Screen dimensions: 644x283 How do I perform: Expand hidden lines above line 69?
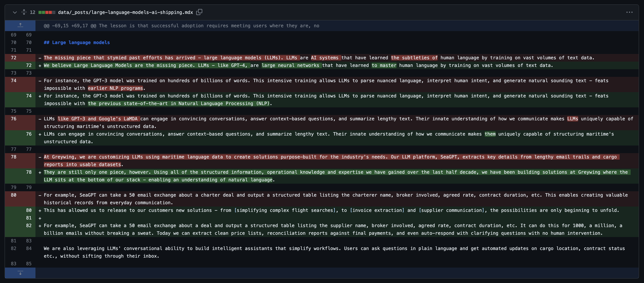[20, 26]
